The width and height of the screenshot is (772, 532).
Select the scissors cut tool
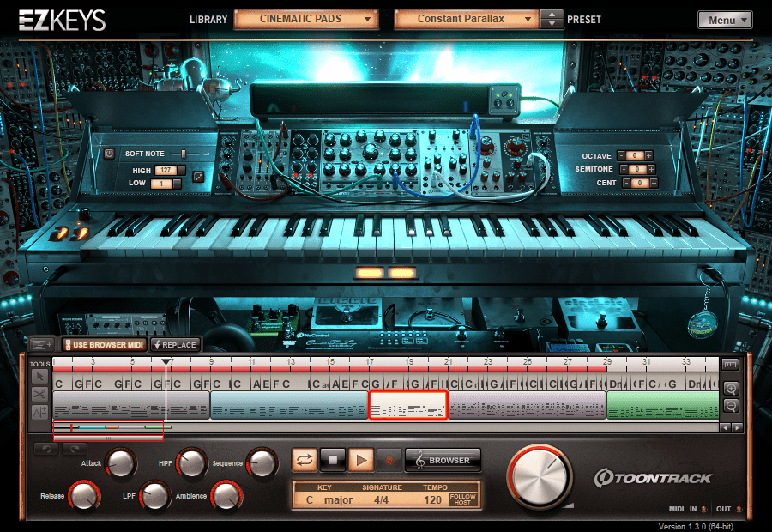(39, 394)
